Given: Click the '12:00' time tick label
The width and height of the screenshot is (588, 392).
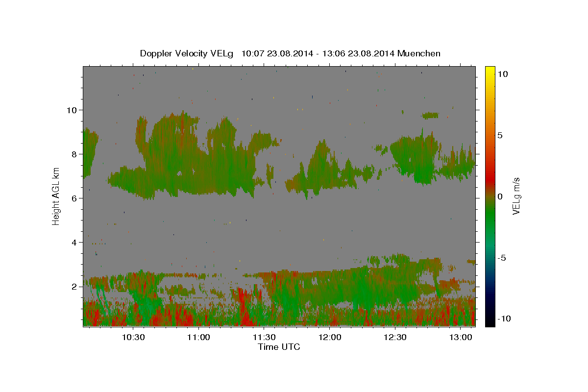Looking at the screenshot, I should pos(330,338).
